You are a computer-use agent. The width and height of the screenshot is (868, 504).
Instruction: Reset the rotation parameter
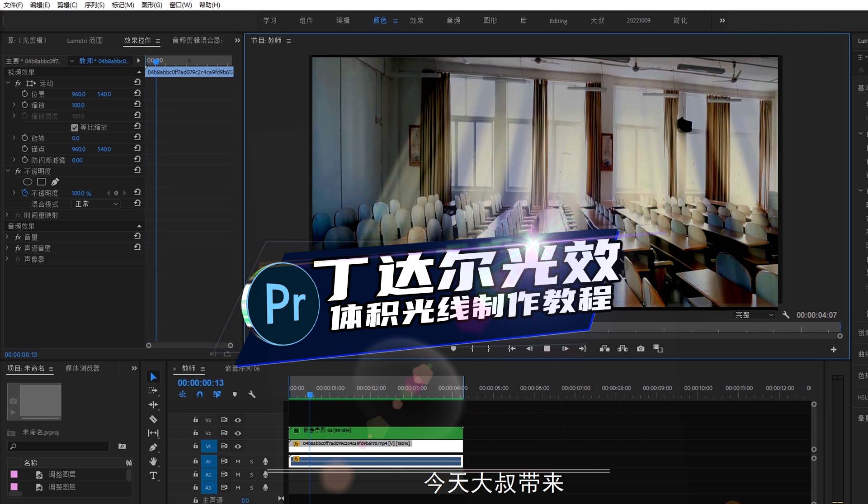tap(137, 137)
